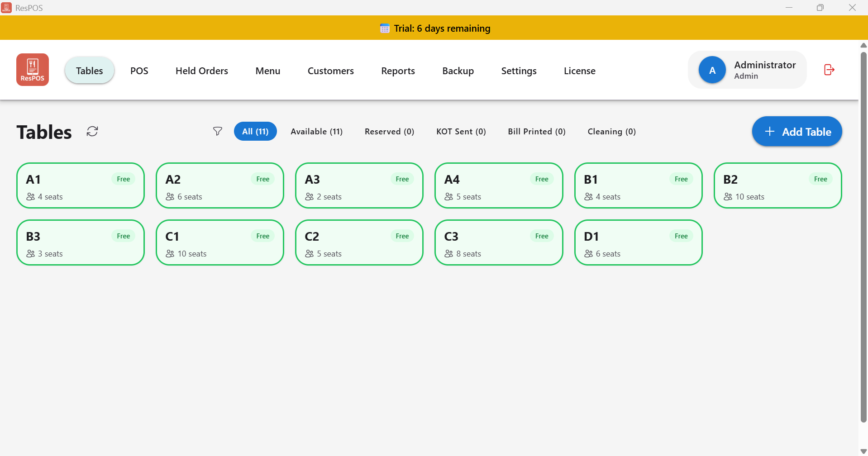
Task: Close the ResPOS window
Action: (852, 8)
